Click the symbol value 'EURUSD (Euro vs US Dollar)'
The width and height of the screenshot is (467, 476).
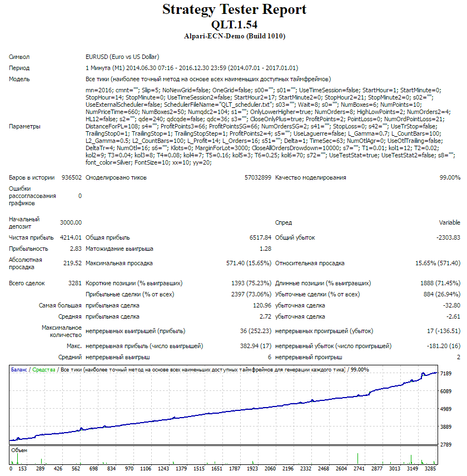click(122, 57)
